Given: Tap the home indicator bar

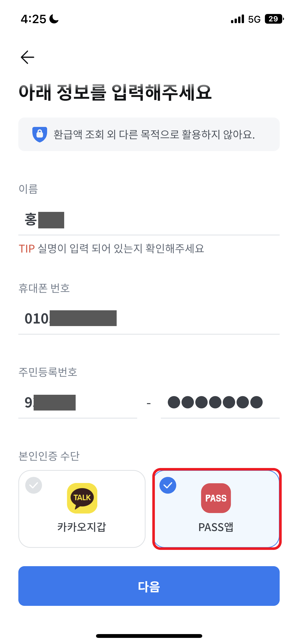Looking at the screenshot, I should pyautogui.click(x=149, y=636).
